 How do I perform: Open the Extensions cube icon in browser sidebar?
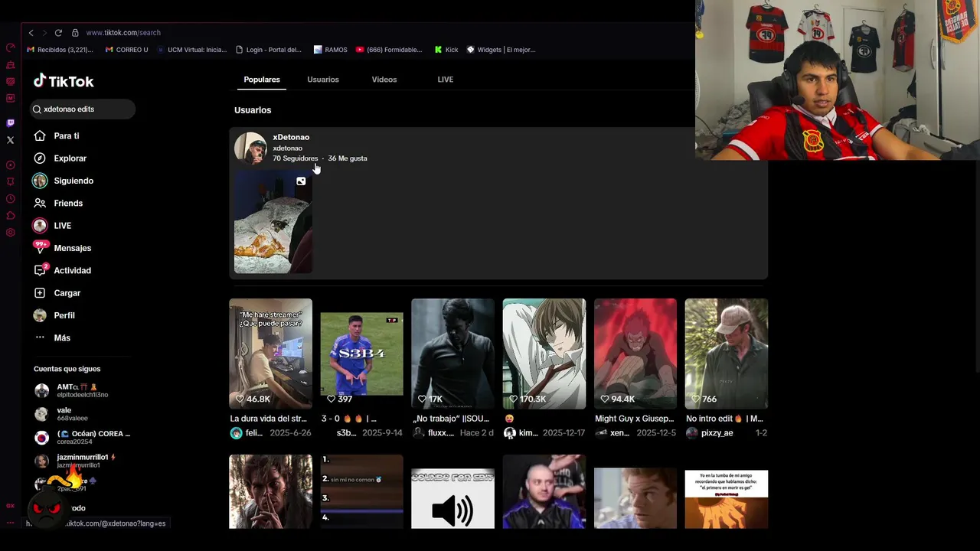pos(10,216)
